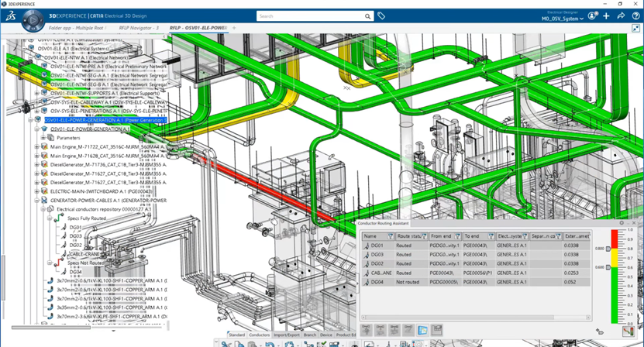
Task: Collapse Specs Fully Routed group
Action: [x=50, y=218]
